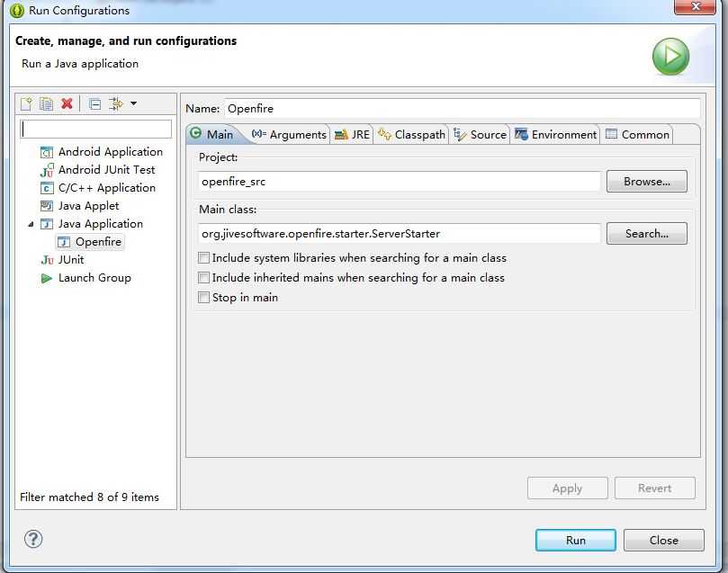The image size is (728, 573).
Task: Open the Common tab
Action: pyautogui.click(x=637, y=135)
